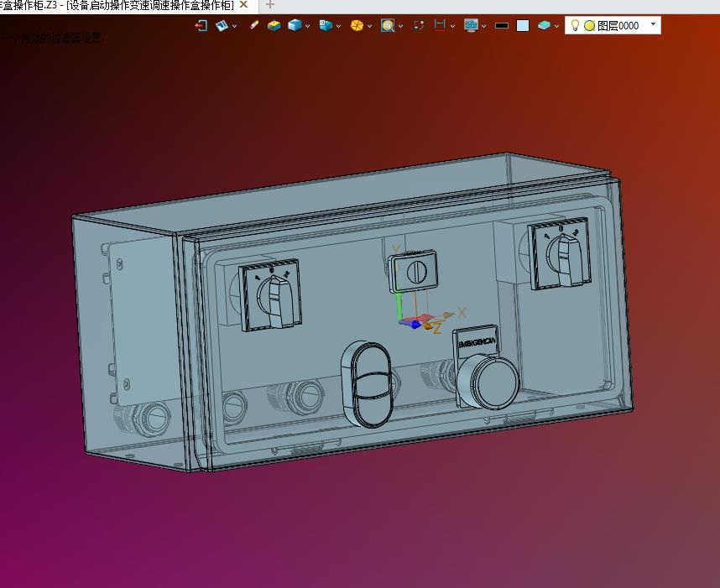This screenshot has width=720, height=588.
Task: Open dropdown next to blue tagged cube icon
Action: (x=338, y=26)
